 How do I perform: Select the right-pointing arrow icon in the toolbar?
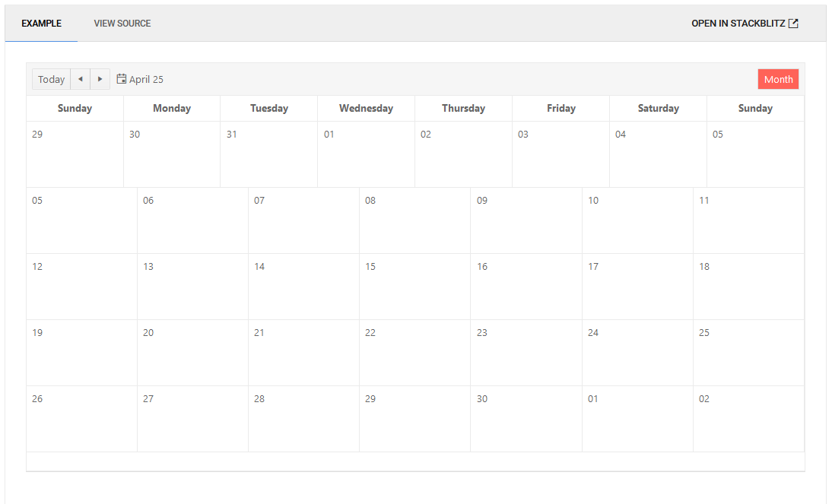pos(100,79)
